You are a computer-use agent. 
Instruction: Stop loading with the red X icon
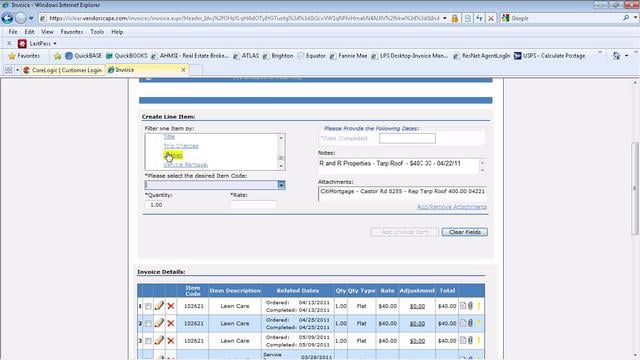[x=491, y=18]
